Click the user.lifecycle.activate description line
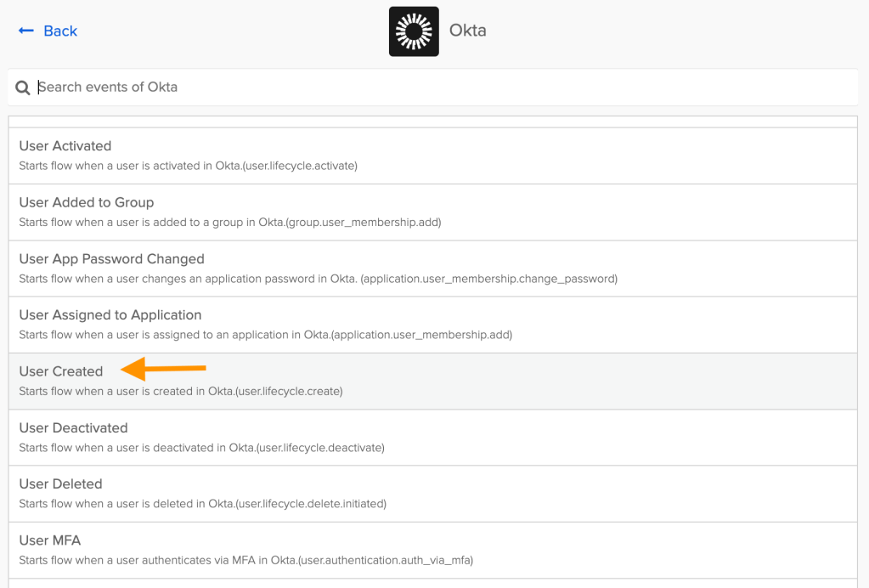Viewport: 869px width, 588px height. click(188, 166)
